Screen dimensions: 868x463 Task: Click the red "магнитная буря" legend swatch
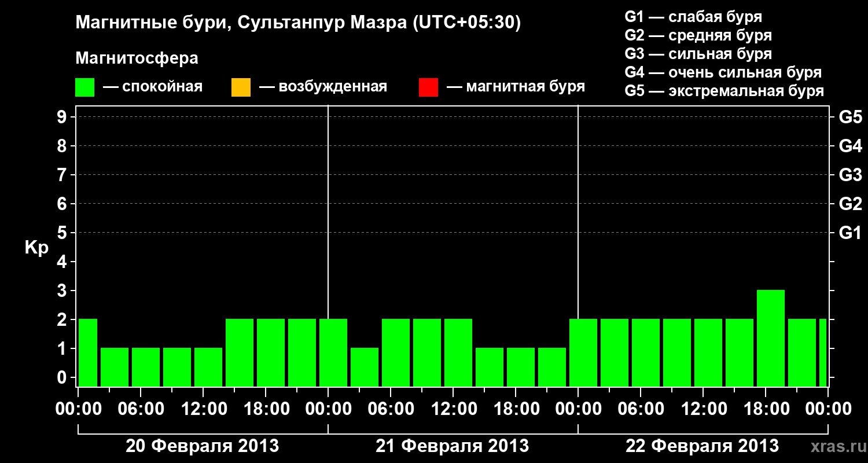tap(428, 87)
